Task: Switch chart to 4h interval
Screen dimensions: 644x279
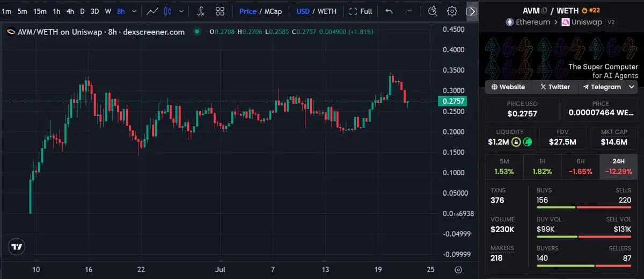Action: [70, 11]
